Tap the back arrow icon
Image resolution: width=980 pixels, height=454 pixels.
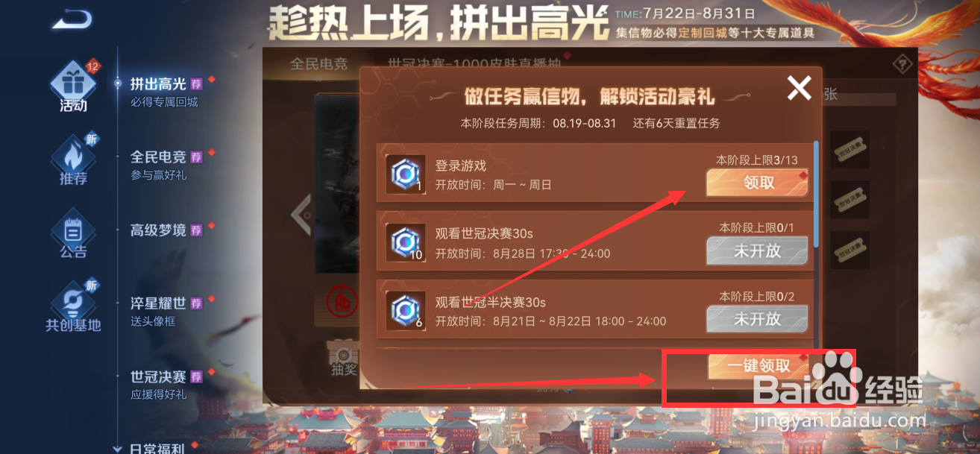click(x=72, y=18)
